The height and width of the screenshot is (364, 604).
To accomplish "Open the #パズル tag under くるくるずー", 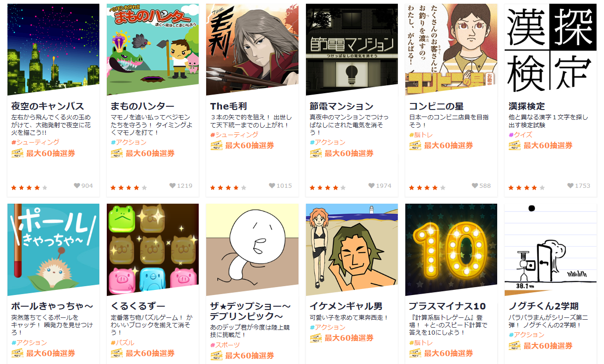I will (x=122, y=343).
